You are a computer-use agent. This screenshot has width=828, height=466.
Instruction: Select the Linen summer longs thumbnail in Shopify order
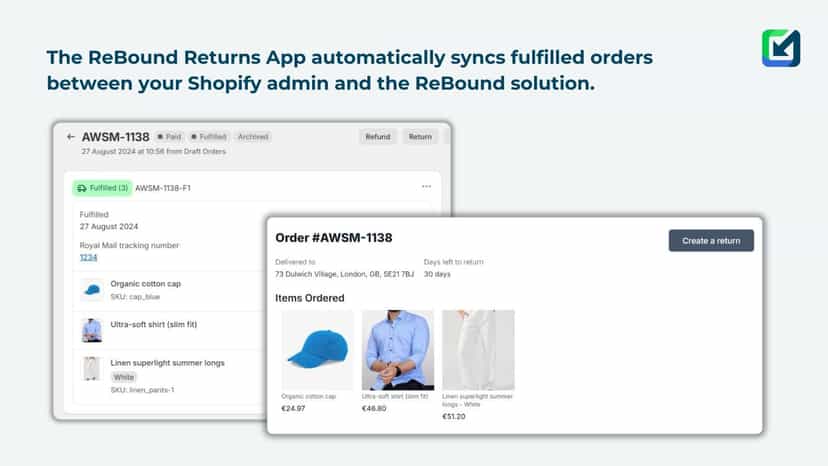point(92,369)
